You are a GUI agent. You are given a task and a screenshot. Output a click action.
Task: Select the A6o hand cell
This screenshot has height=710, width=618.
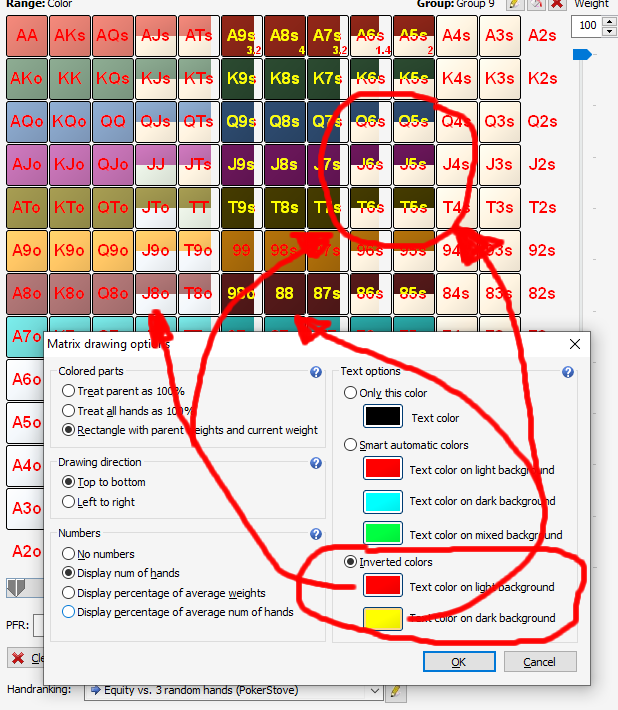click(x=26, y=380)
